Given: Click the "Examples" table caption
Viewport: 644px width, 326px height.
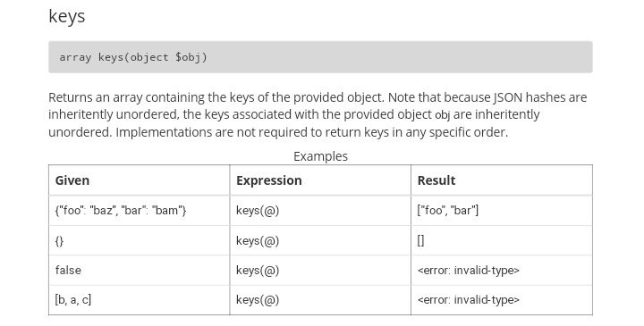Looking at the screenshot, I should point(320,156).
